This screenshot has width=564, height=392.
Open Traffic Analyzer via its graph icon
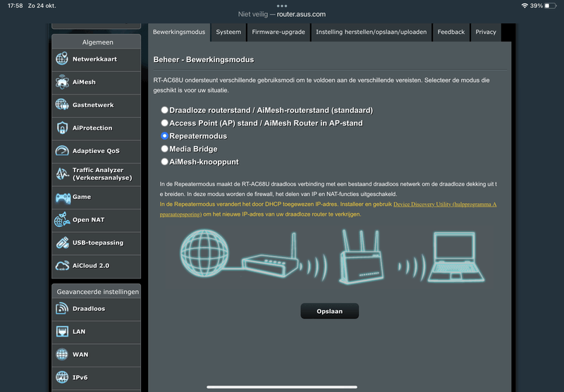tap(62, 174)
